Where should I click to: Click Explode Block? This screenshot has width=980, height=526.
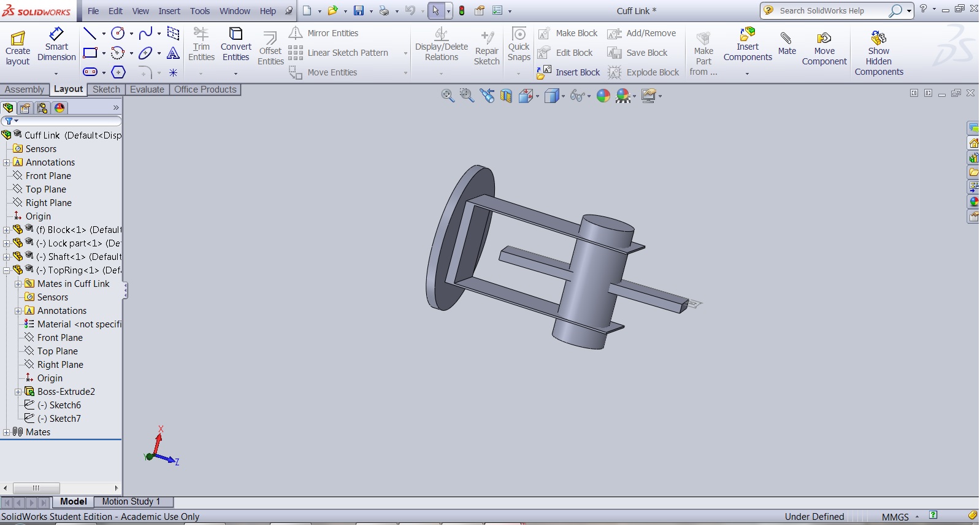pos(643,72)
